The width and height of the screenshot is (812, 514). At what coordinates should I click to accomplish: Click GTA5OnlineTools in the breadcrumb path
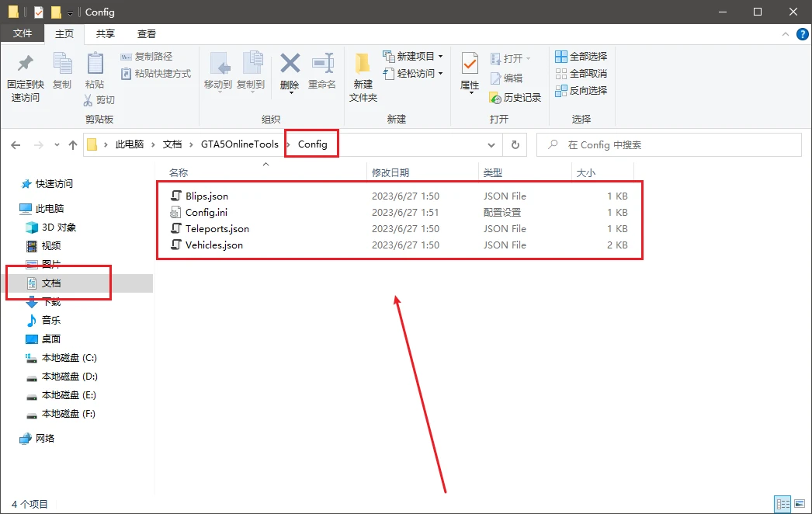point(239,144)
